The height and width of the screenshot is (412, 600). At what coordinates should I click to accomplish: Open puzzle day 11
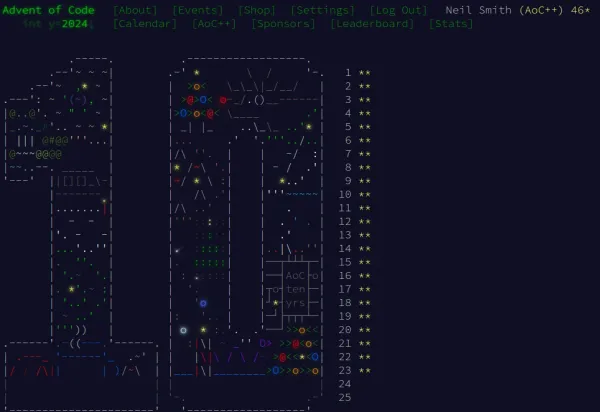point(345,208)
